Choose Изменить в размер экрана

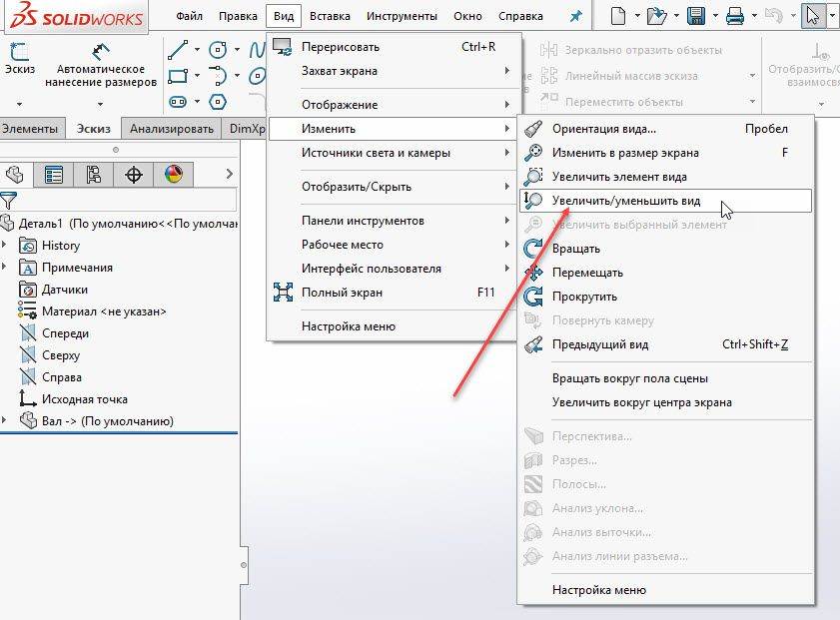coord(666,153)
